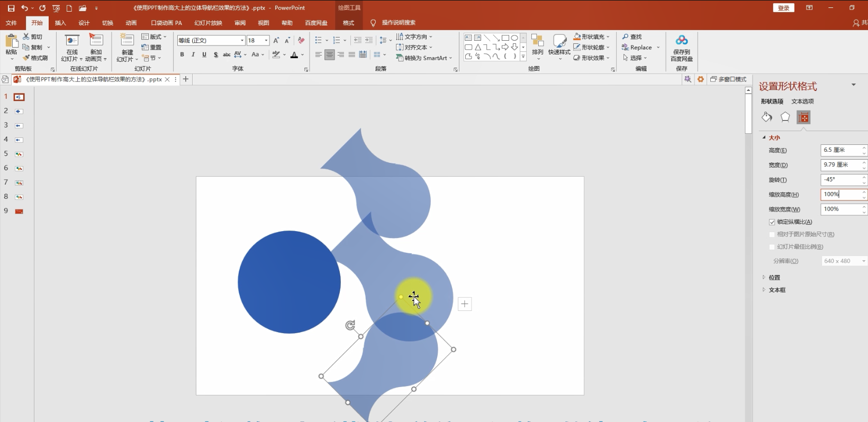This screenshot has width=868, height=422.
Task: Insert a new slide with 新建幻灯片
Action: pos(127,48)
